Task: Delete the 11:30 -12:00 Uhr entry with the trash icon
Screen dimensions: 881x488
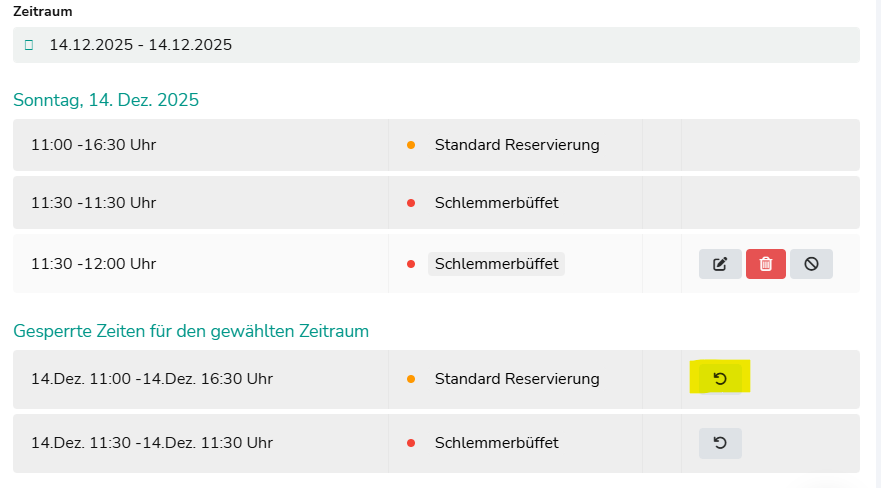Action: pos(765,264)
